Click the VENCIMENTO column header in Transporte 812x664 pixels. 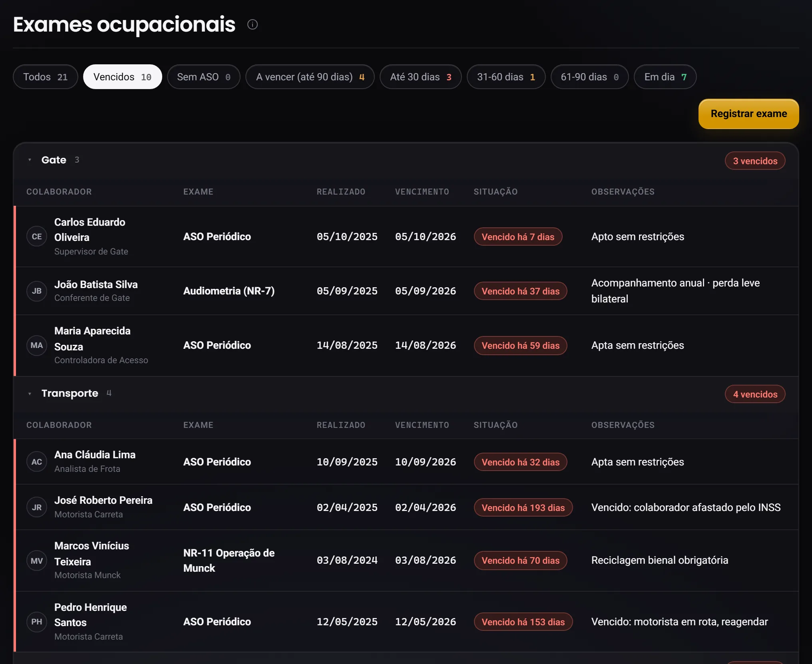422,425
